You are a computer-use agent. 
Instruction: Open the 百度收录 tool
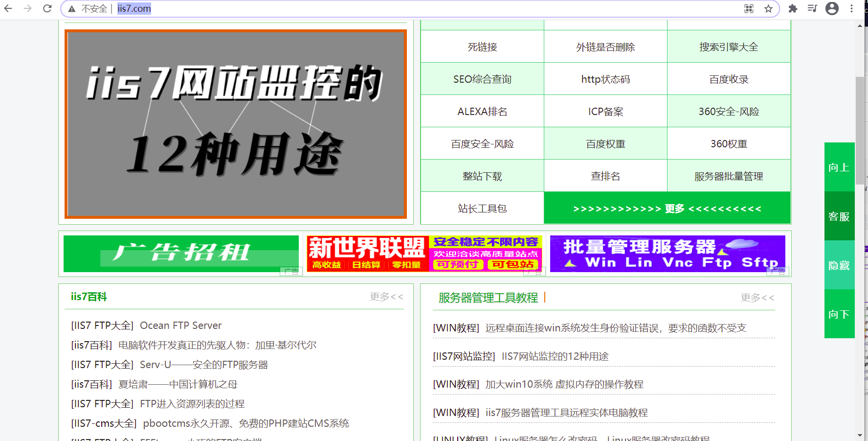click(729, 79)
